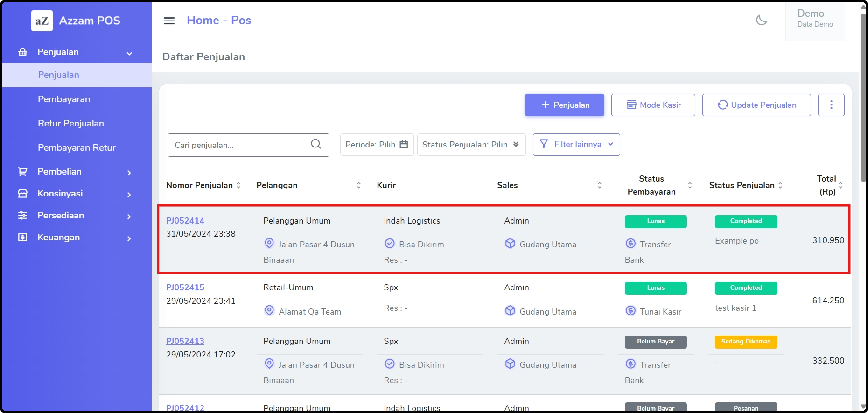Click the search magnifier icon
The height and width of the screenshot is (413, 868).
[x=315, y=144]
